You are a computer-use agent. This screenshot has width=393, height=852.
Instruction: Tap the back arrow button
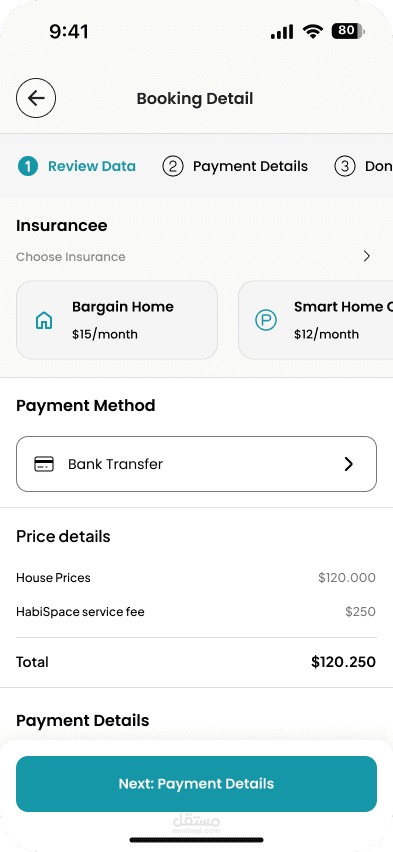click(x=36, y=98)
